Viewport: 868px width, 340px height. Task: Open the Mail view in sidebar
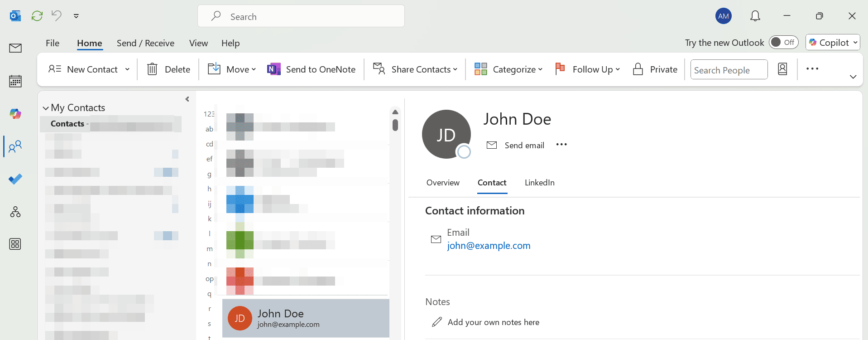click(15, 48)
